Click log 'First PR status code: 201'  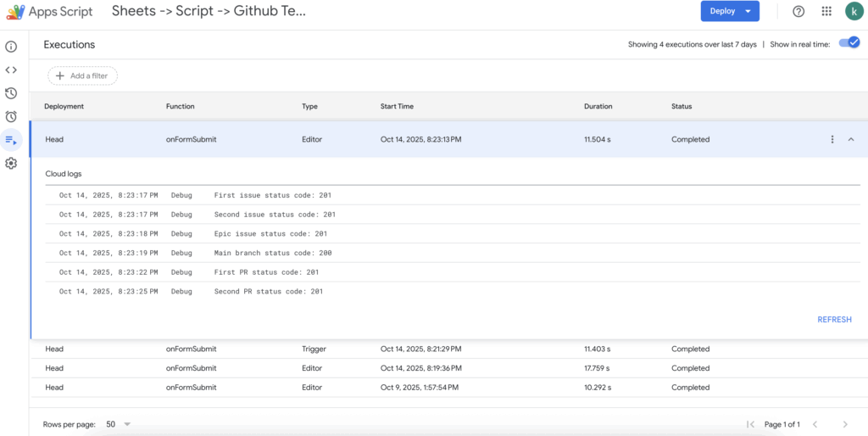coord(266,272)
